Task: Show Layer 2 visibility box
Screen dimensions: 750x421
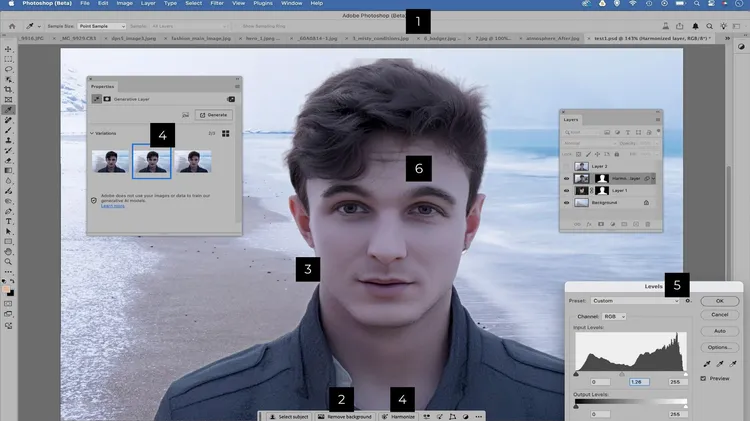Action: tap(566, 166)
